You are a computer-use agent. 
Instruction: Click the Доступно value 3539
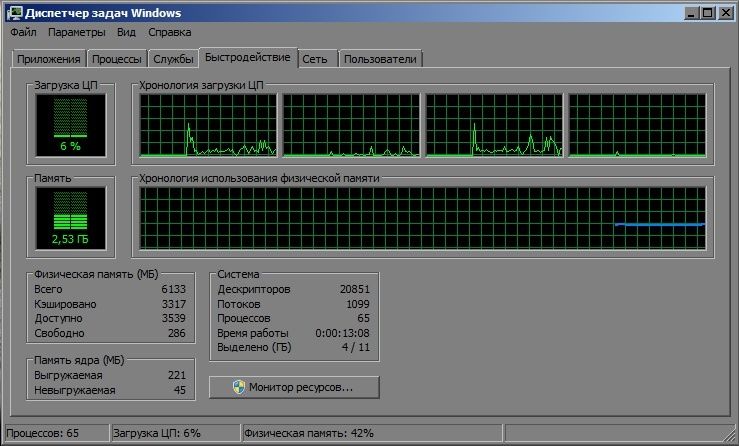pyautogui.click(x=173, y=318)
